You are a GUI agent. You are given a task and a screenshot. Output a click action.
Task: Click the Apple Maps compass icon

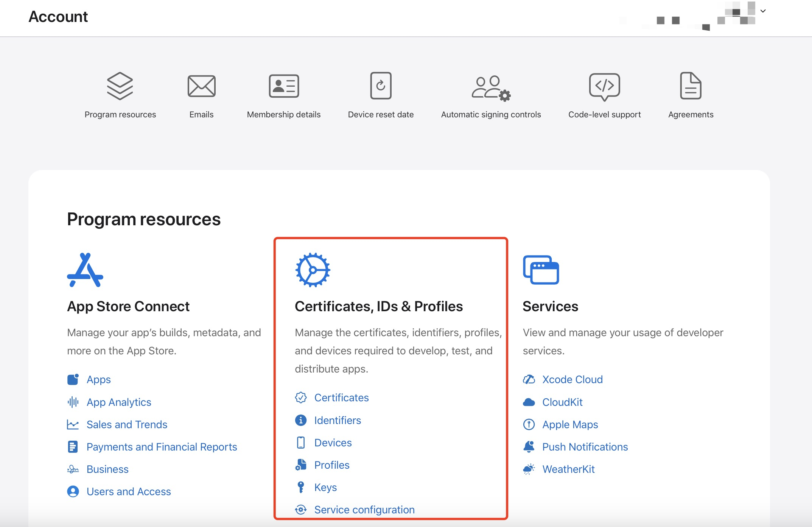[x=529, y=424]
